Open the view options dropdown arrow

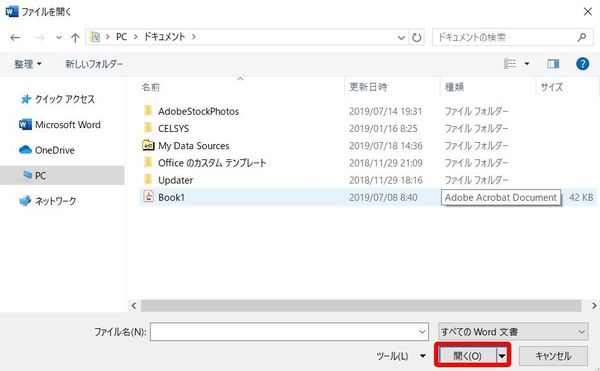coord(527,64)
